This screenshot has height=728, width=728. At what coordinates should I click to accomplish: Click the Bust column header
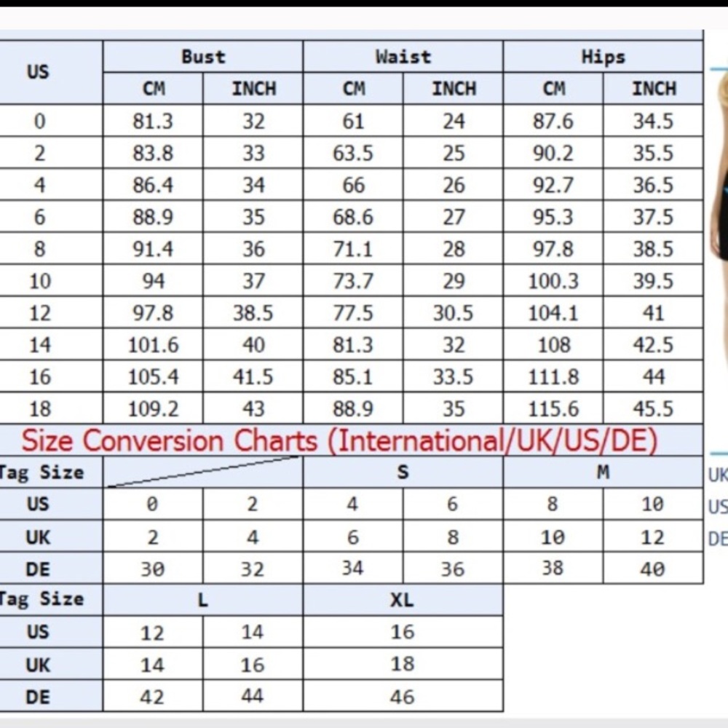203,57
